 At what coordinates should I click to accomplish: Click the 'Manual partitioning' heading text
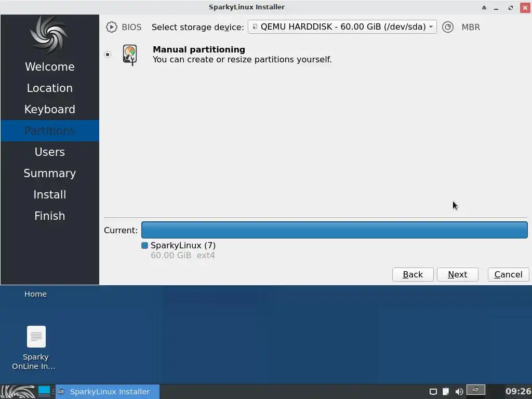(199, 49)
